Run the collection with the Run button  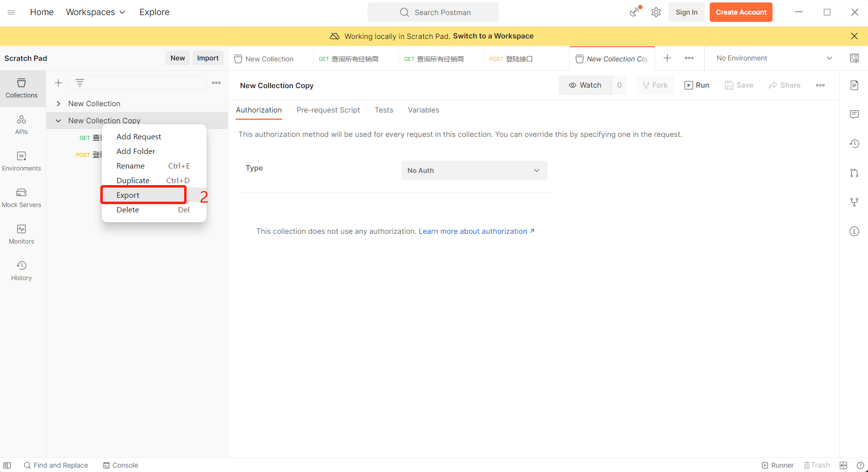(697, 85)
